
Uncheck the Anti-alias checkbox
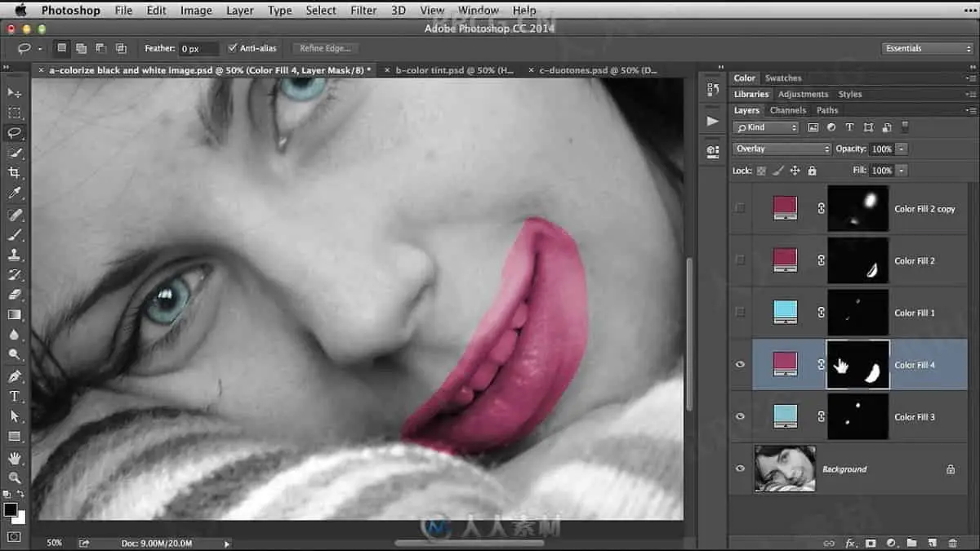click(x=233, y=48)
